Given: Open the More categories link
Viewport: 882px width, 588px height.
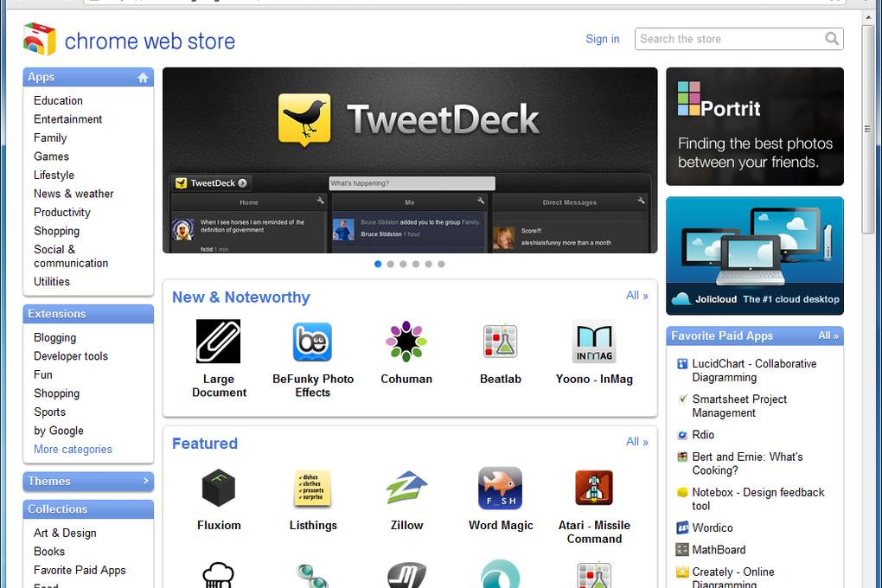Looking at the screenshot, I should tap(73, 449).
